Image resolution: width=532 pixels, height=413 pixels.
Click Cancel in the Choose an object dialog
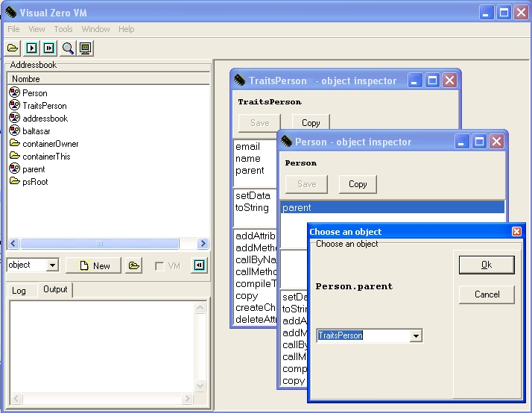(x=487, y=294)
